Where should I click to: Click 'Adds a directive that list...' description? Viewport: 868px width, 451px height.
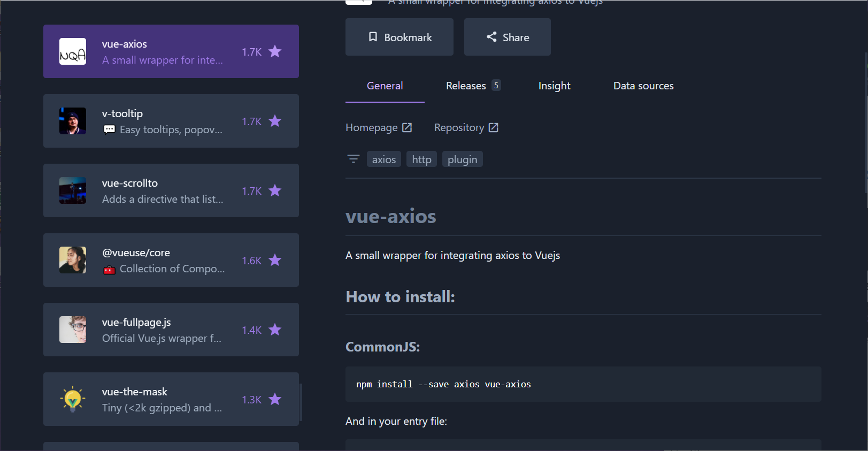tap(163, 199)
